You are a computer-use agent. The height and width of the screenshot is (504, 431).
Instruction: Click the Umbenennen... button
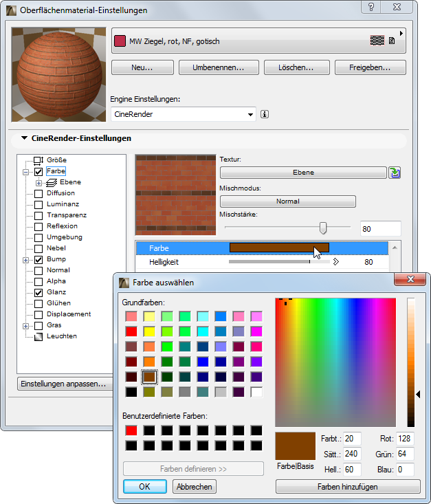click(x=219, y=67)
